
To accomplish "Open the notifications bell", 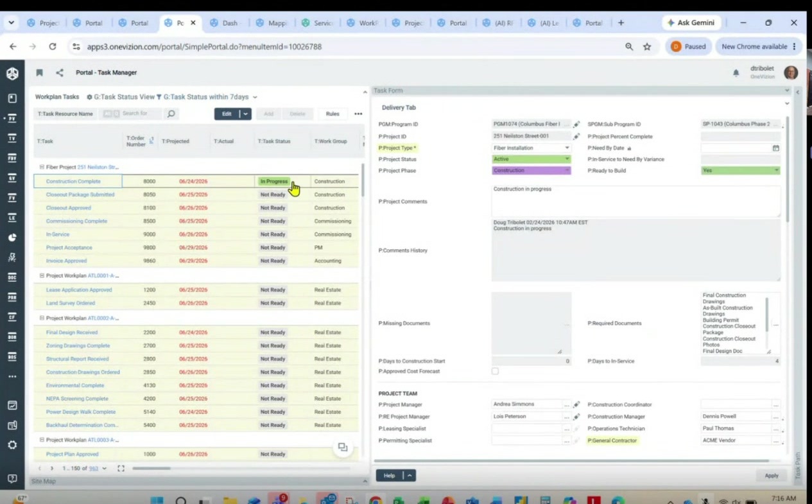I will coord(736,73).
